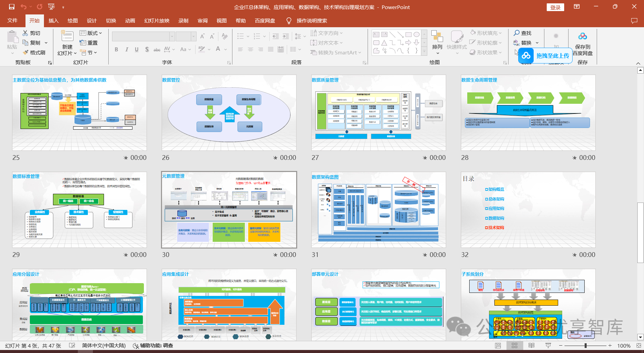This screenshot has width=644, height=353.
Task: Click the zoom out minus icon
Action: pyautogui.click(x=560, y=345)
